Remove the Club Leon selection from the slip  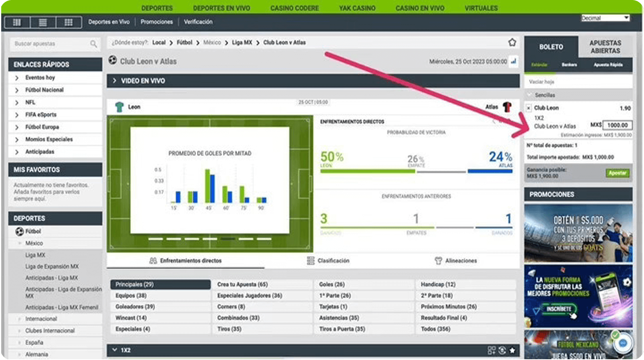529,108
